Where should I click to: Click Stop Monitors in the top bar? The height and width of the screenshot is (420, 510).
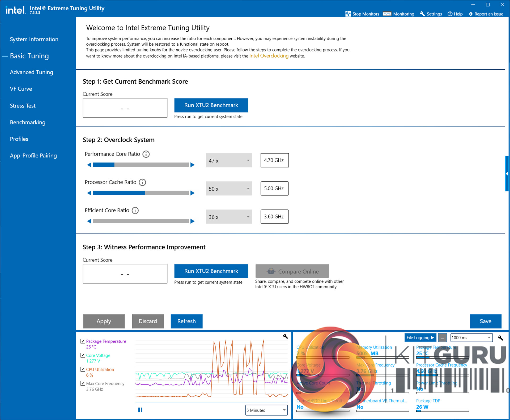coord(362,14)
